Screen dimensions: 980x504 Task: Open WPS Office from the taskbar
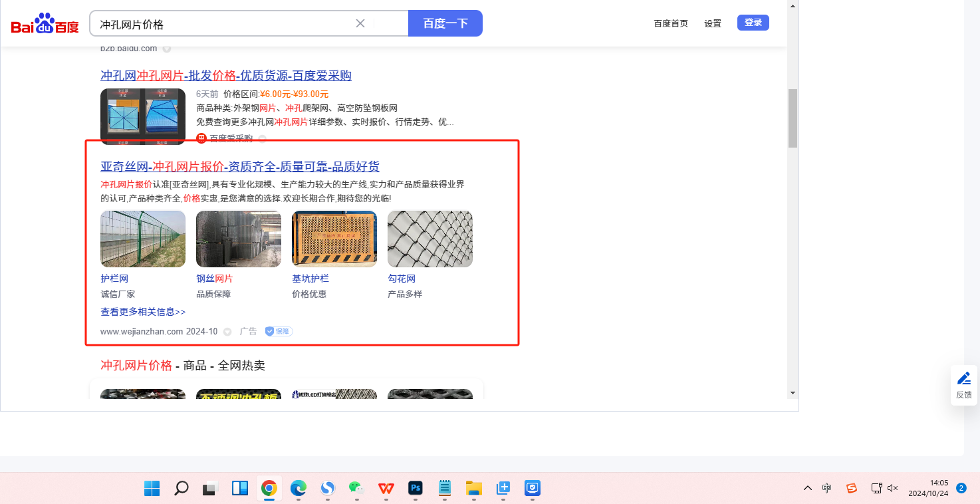pos(386,489)
